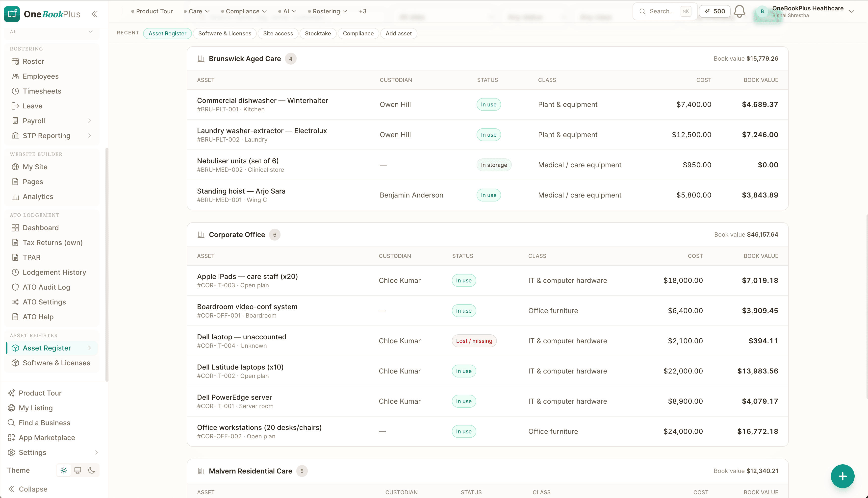The height and width of the screenshot is (498, 868).
Task: Select the Site access tab
Action: tap(278, 33)
